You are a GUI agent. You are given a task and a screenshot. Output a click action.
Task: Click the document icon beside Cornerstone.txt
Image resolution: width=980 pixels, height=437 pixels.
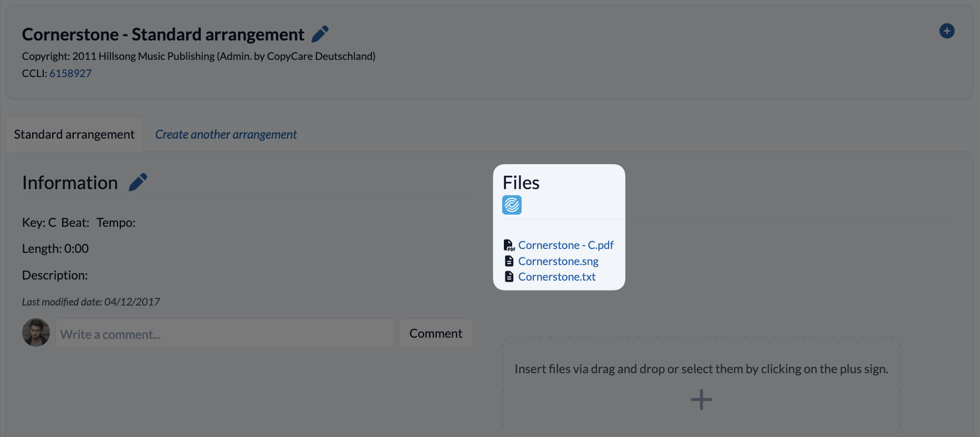[x=509, y=276]
